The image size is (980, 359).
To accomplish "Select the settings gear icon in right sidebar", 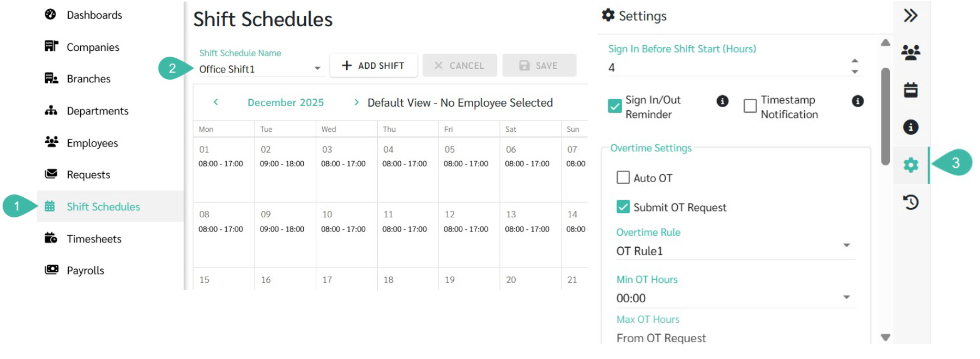I will click(x=910, y=165).
